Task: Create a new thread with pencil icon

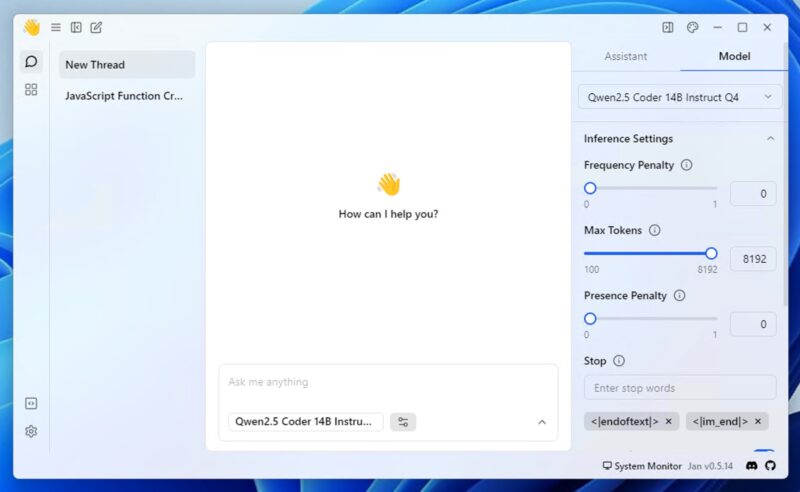Action: point(96,28)
